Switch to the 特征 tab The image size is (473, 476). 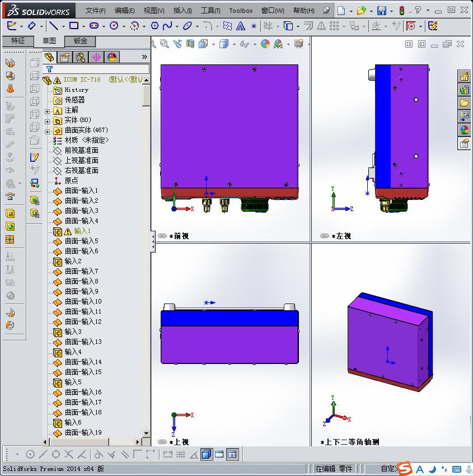(18, 41)
